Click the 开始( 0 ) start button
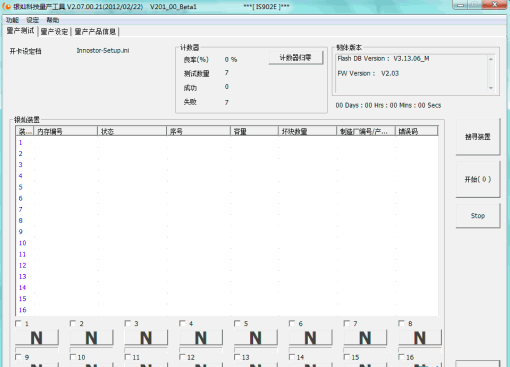Screen dimensions: 510x367 click(x=478, y=179)
